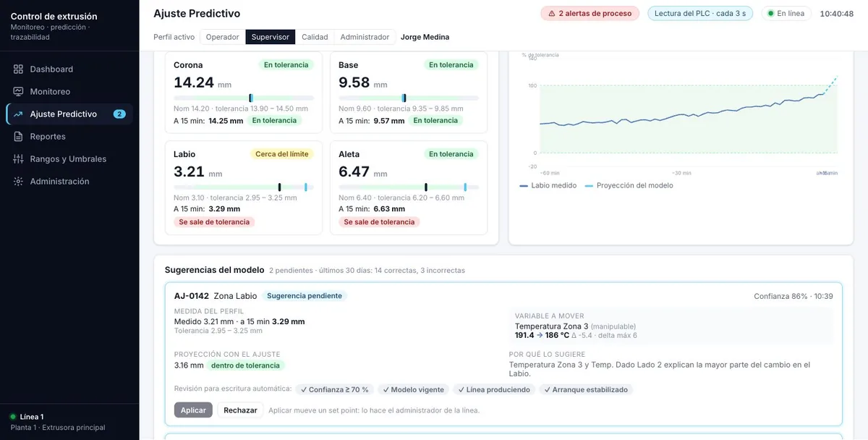Reject suggestion AJ-0142 with Rechazar
The width and height of the screenshot is (868, 440).
point(240,410)
